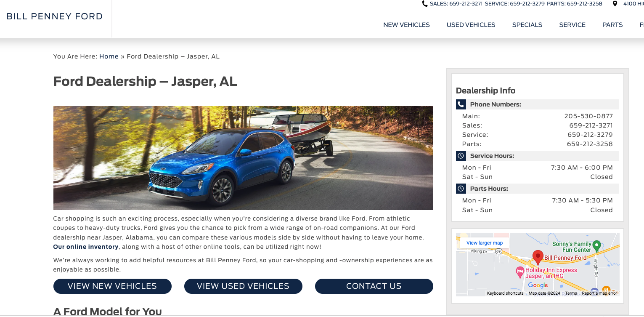This screenshot has height=317, width=644.
Task: Open the NEW VEHICLES menu
Action: 406,25
